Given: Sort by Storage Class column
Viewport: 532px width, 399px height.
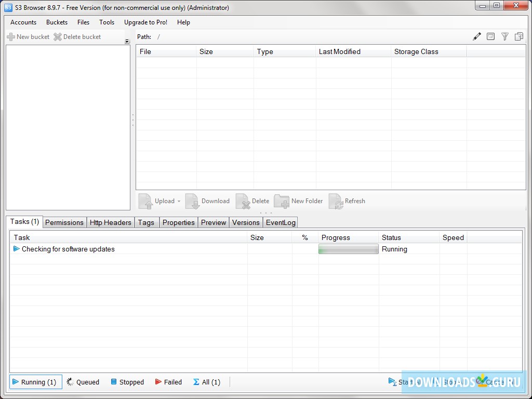Looking at the screenshot, I should tap(429, 51).
